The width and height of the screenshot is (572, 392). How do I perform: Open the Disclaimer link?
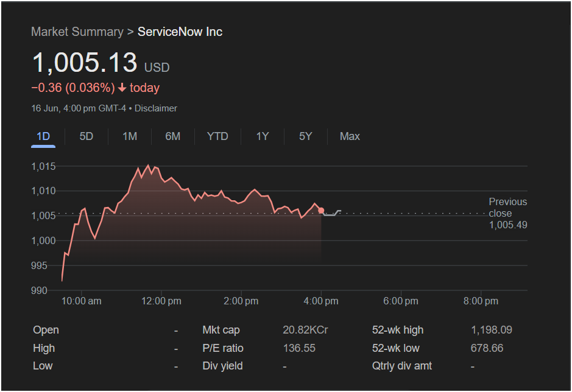[156, 108]
